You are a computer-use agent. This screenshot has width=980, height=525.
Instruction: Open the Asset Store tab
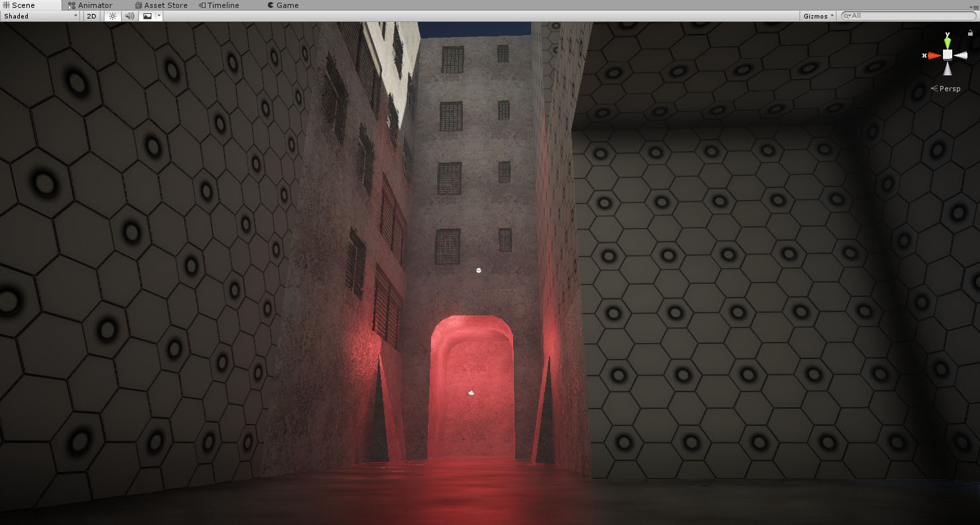pos(161,5)
